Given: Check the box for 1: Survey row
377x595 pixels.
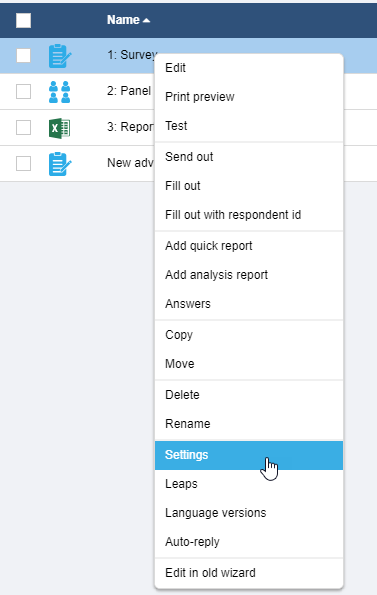Looking at the screenshot, I should click(24, 55).
